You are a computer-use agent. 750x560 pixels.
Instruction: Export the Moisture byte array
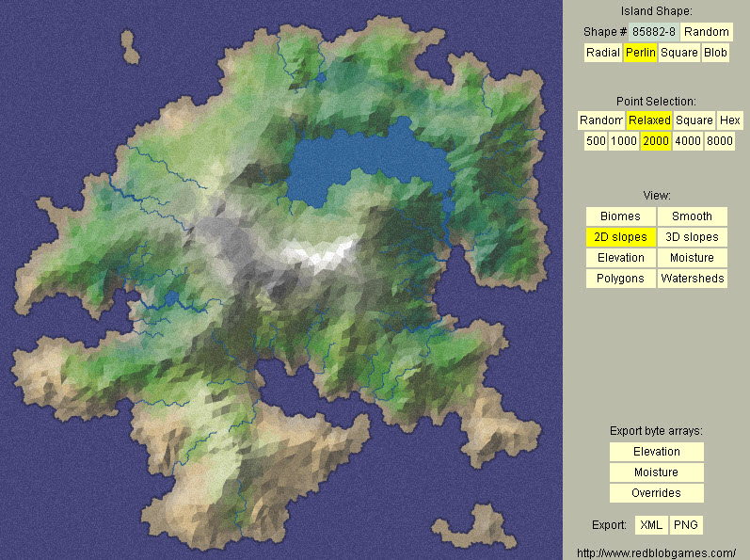pyautogui.click(x=656, y=472)
